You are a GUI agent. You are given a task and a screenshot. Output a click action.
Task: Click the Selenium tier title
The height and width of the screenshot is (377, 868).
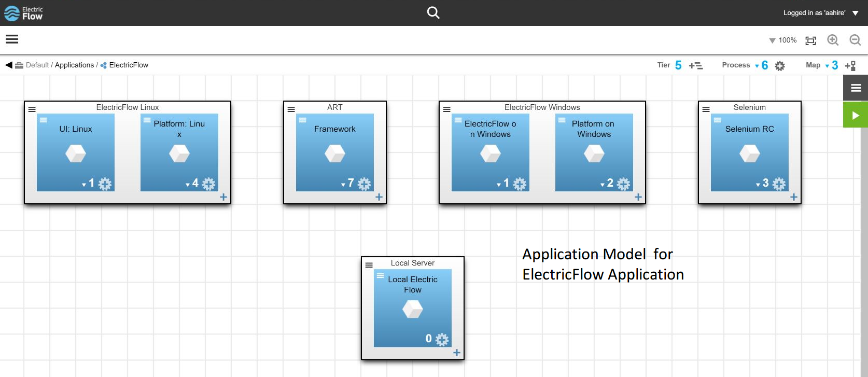[x=750, y=107]
